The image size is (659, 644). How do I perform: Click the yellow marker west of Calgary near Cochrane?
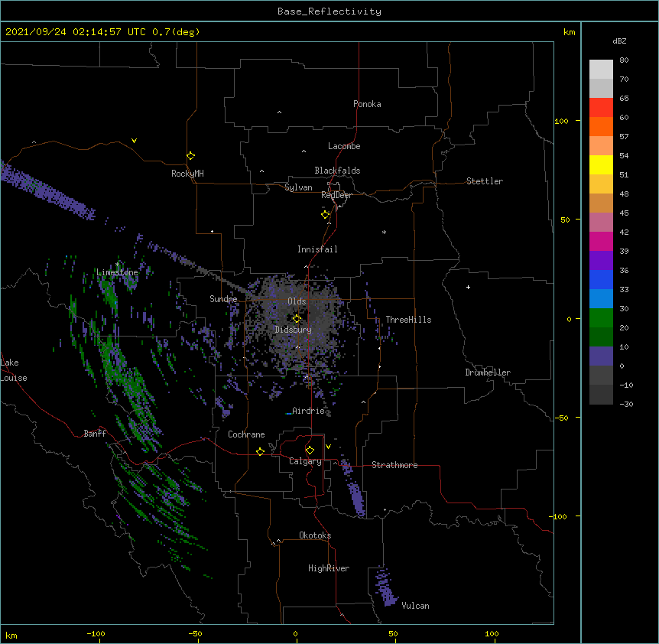[260, 451]
